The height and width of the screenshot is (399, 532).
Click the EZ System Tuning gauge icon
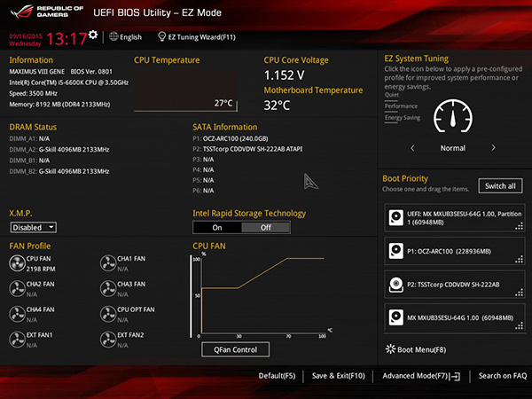pyautogui.click(x=452, y=115)
